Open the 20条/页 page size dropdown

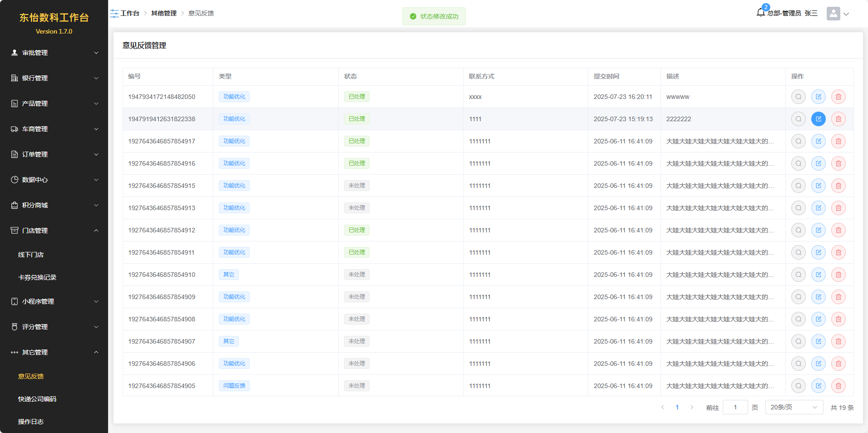pos(794,407)
